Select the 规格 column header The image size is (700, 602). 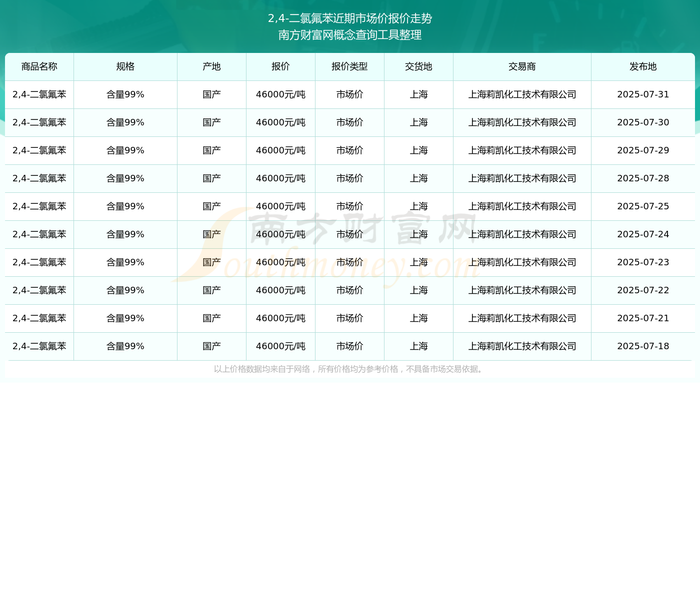(125, 66)
